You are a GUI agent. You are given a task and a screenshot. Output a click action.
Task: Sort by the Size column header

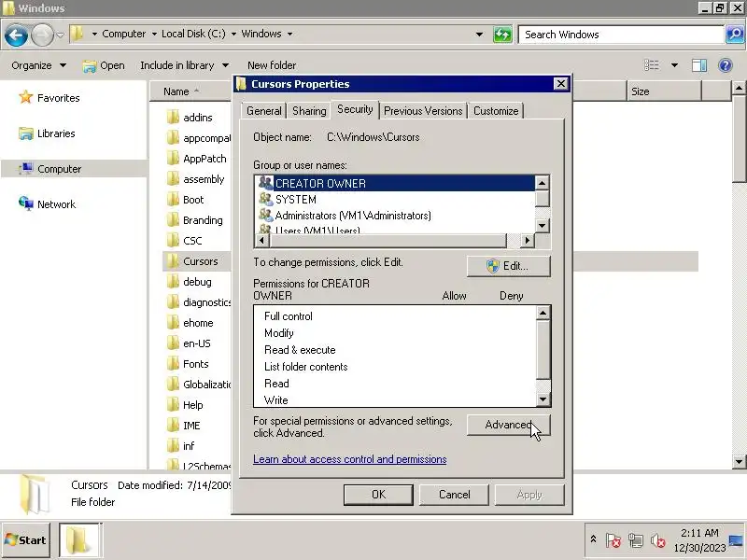[664, 91]
